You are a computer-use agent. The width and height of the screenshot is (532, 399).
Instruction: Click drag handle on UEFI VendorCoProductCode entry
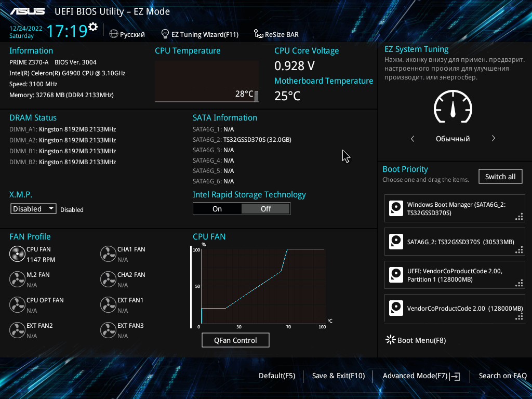click(x=519, y=283)
